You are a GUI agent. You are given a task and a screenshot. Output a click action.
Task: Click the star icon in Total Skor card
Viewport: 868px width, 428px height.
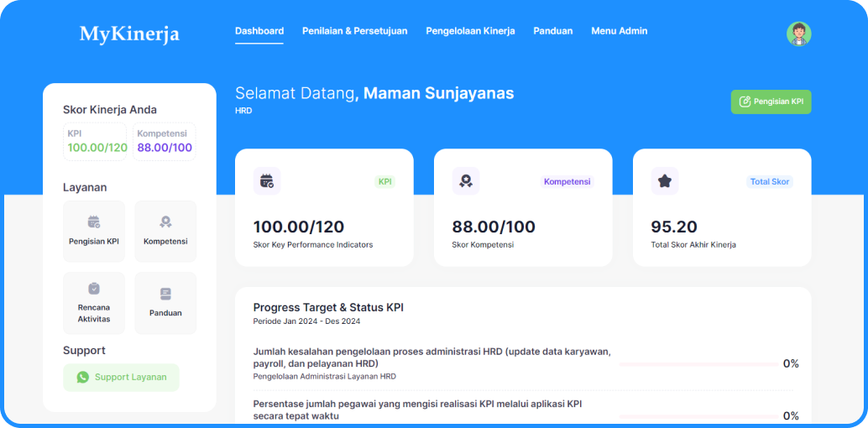664,180
